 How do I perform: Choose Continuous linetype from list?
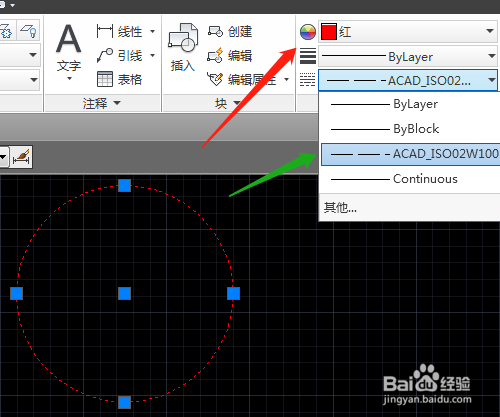(x=410, y=179)
